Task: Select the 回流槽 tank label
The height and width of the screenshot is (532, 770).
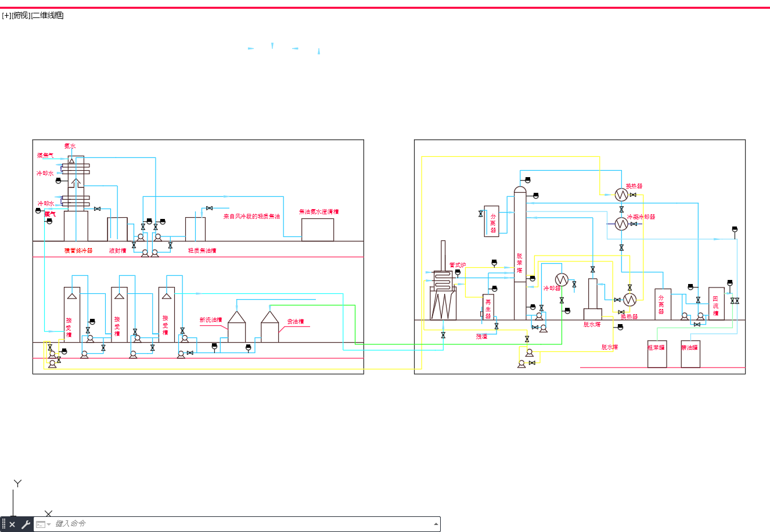Action: coord(715,306)
